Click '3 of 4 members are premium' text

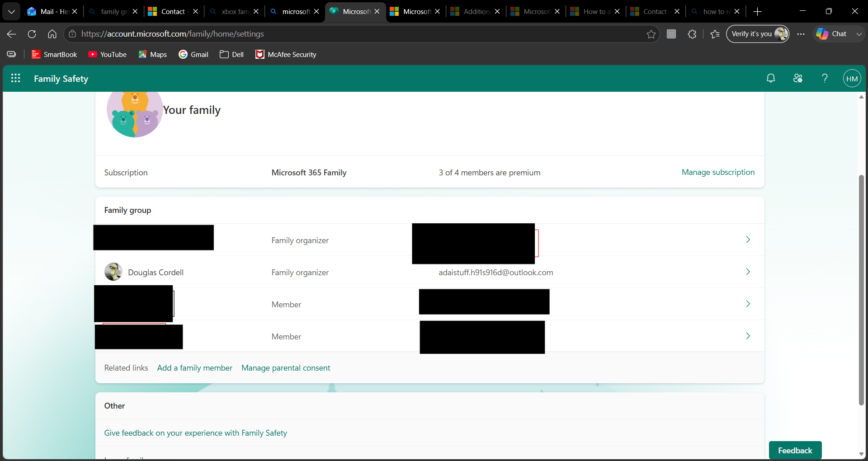pyautogui.click(x=490, y=173)
